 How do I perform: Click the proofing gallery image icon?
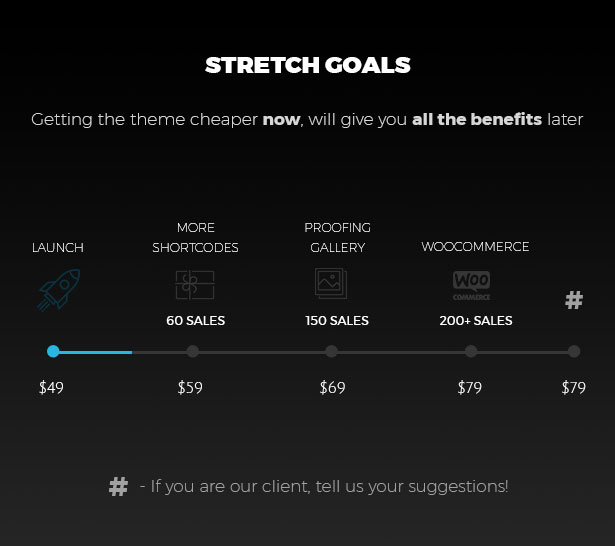[x=331, y=284]
